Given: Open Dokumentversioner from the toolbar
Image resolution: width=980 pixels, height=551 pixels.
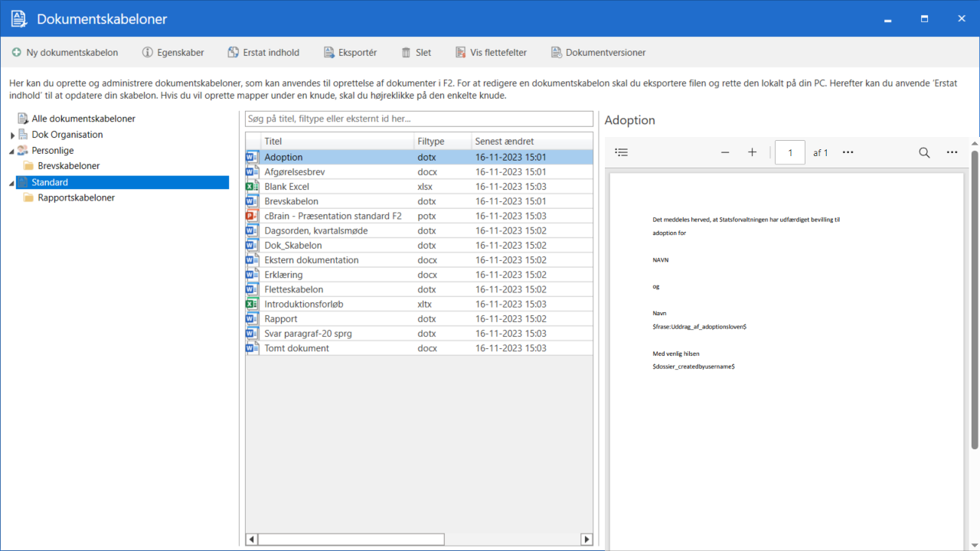Looking at the screenshot, I should pyautogui.click(x=598, y=53).
